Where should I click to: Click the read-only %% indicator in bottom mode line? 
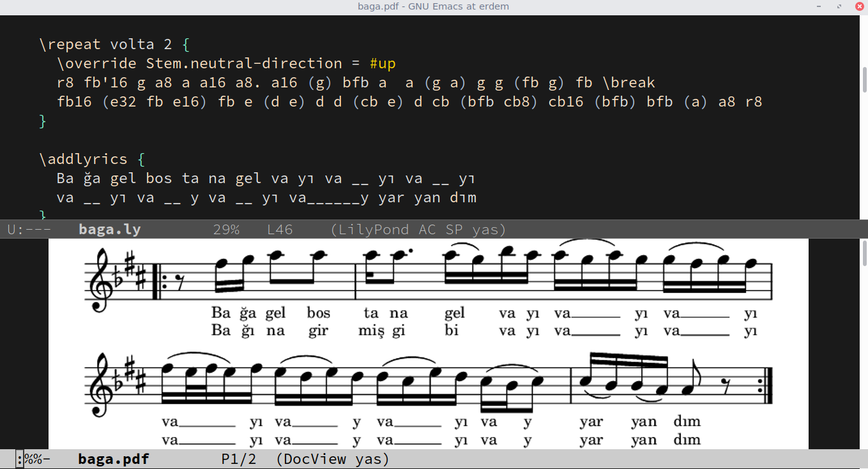coord(33,459)
